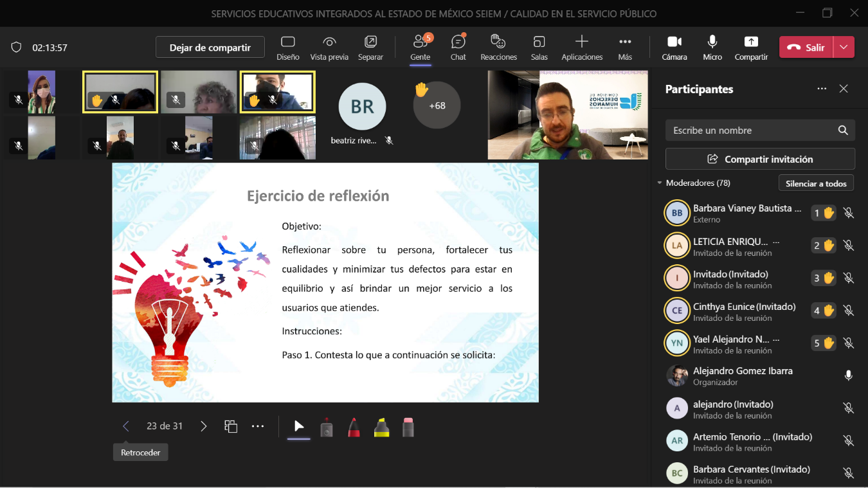Open Vista previa view
This screenshot has height=488, width=868.
click(329, 48)
